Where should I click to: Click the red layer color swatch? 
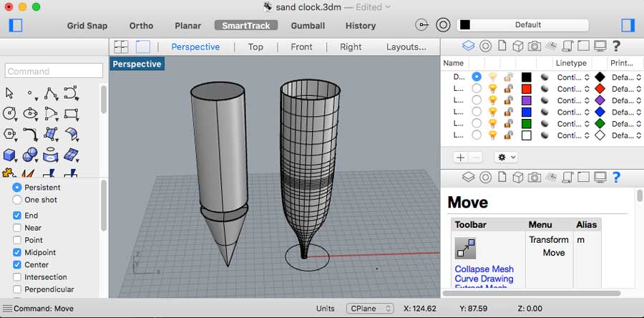527,89
